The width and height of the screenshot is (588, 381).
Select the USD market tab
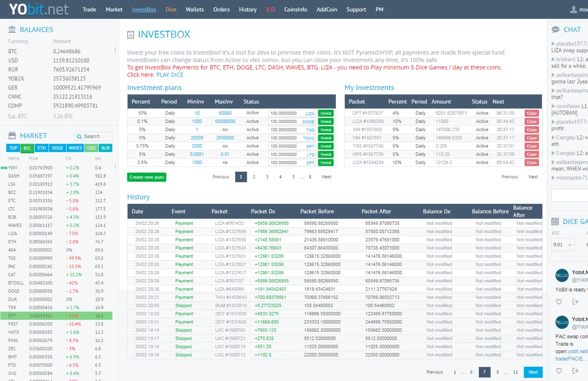tap(91, 148)
